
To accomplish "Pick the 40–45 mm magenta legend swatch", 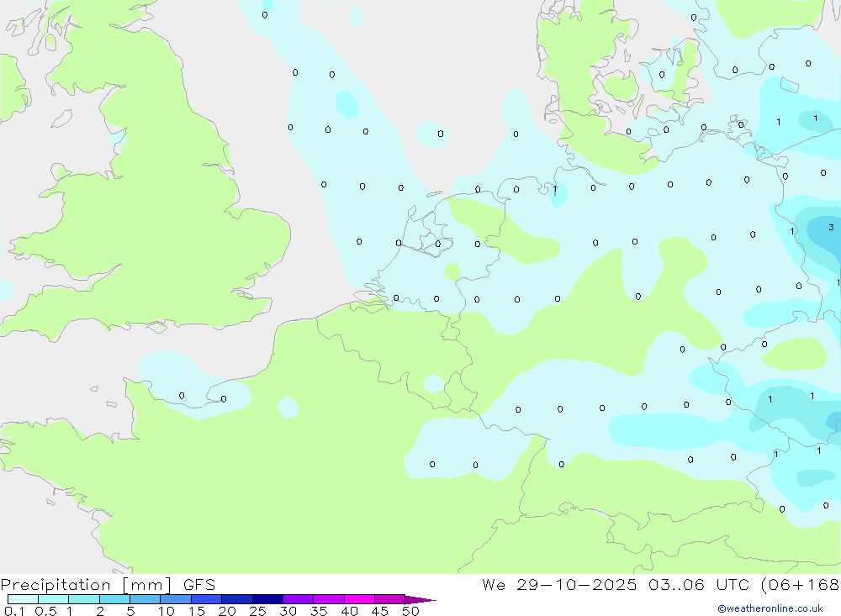I will [359, 599].
